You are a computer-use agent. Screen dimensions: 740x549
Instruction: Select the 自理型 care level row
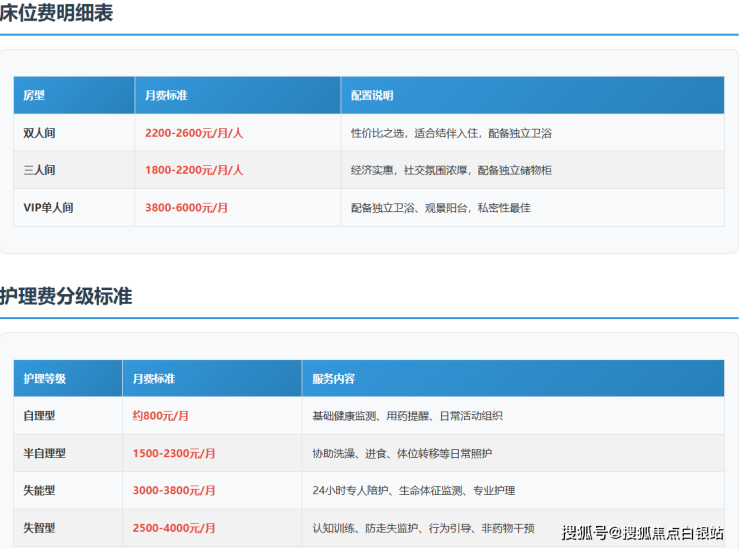coord(40,416)
